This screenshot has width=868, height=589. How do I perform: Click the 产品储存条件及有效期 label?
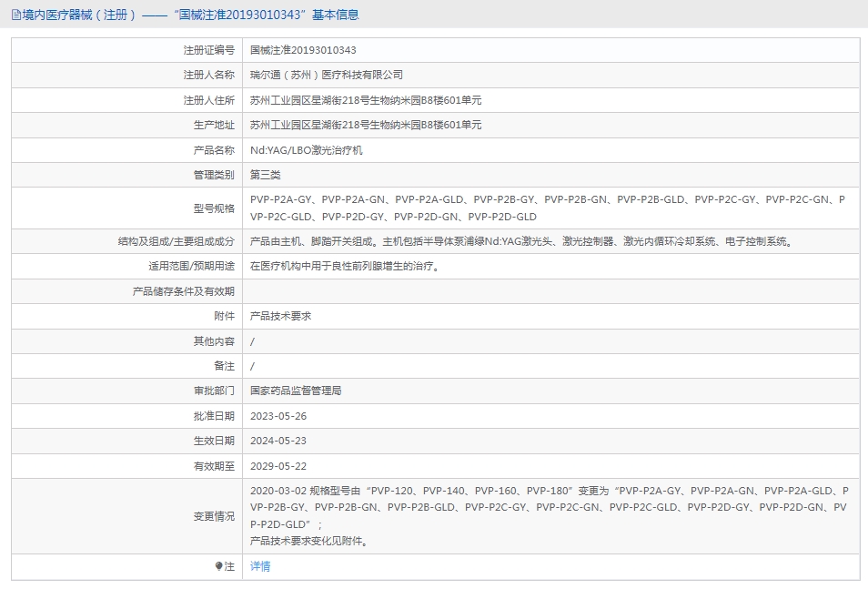184,291
